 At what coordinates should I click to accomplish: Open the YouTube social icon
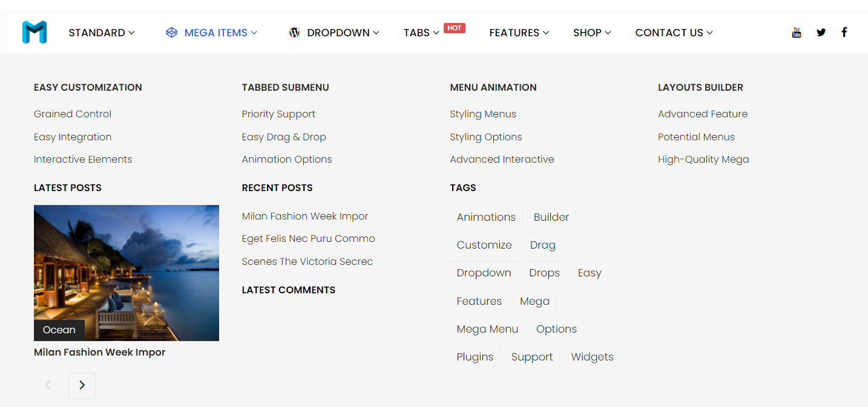click(796, 32)
